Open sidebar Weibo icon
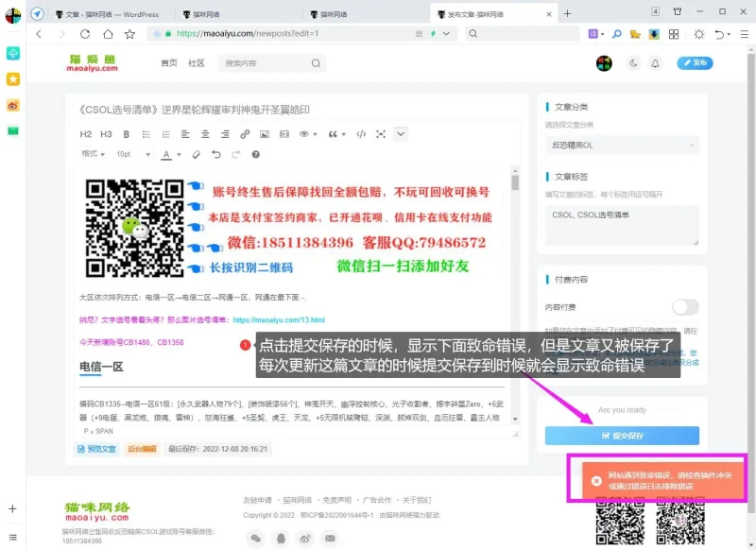The width and height of the screenshot is (756, 550). pos(13,106)
